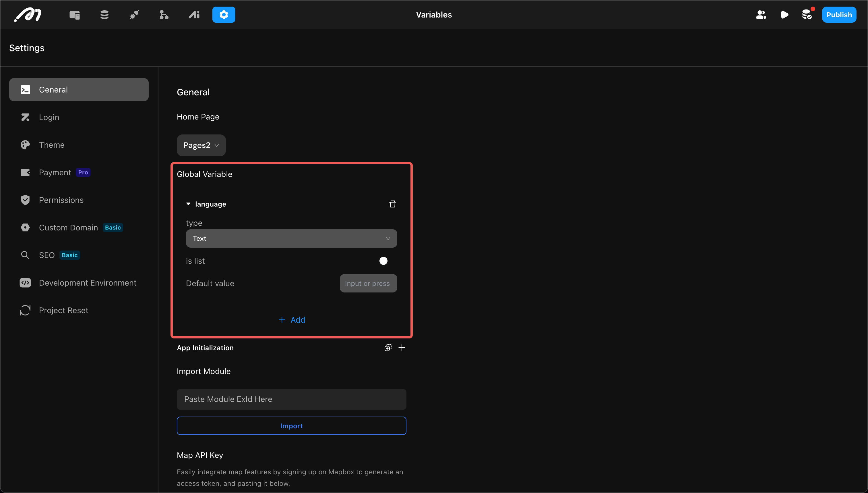Delete the language variable with trash icon
The width and height of the screenshot is (868, 493).
(392, 204)
